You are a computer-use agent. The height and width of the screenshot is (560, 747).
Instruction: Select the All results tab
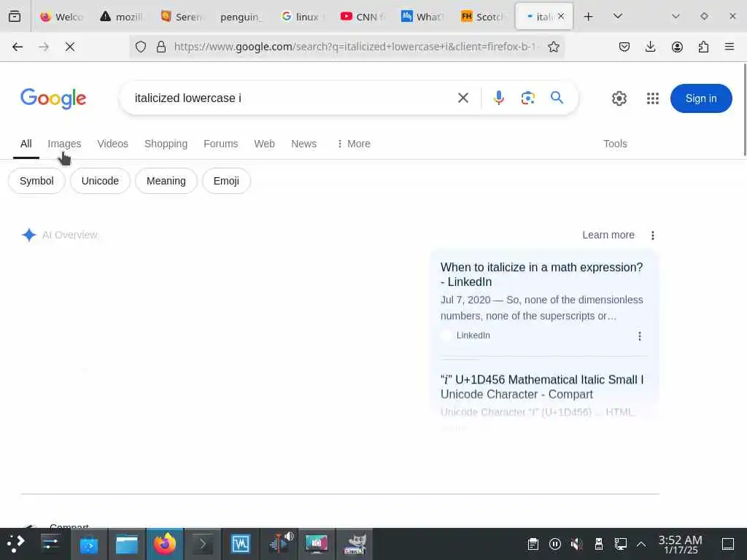(26, 144)
